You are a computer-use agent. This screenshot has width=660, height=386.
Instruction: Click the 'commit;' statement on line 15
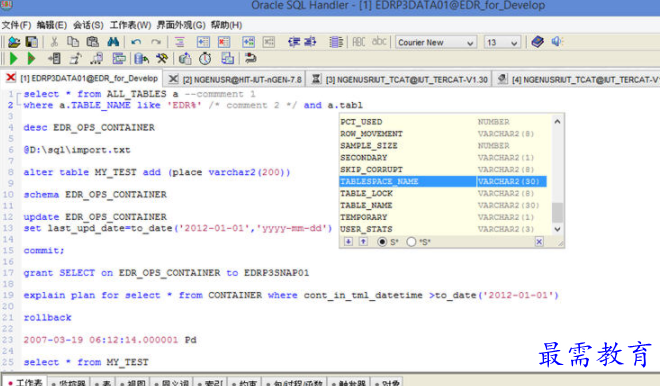click(x=44, y=251)
